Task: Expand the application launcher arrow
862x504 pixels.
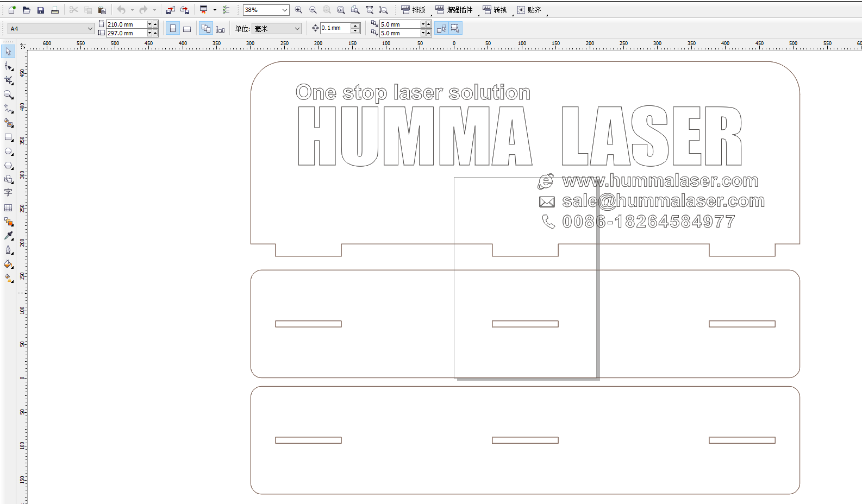Action: pos(215,10)
